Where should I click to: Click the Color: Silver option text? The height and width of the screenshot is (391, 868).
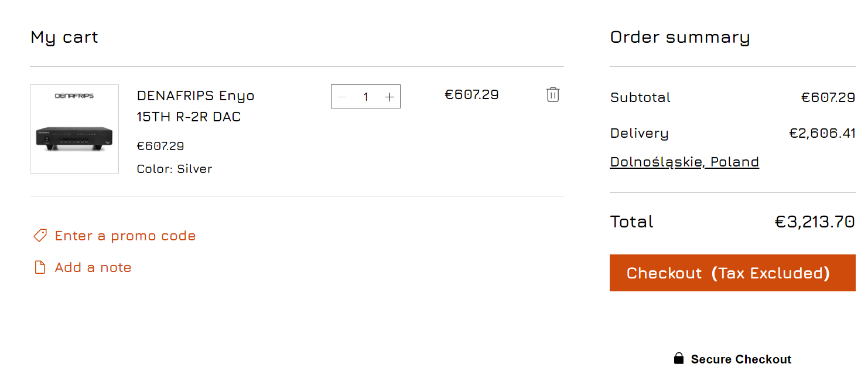click(x=175, y=169)
